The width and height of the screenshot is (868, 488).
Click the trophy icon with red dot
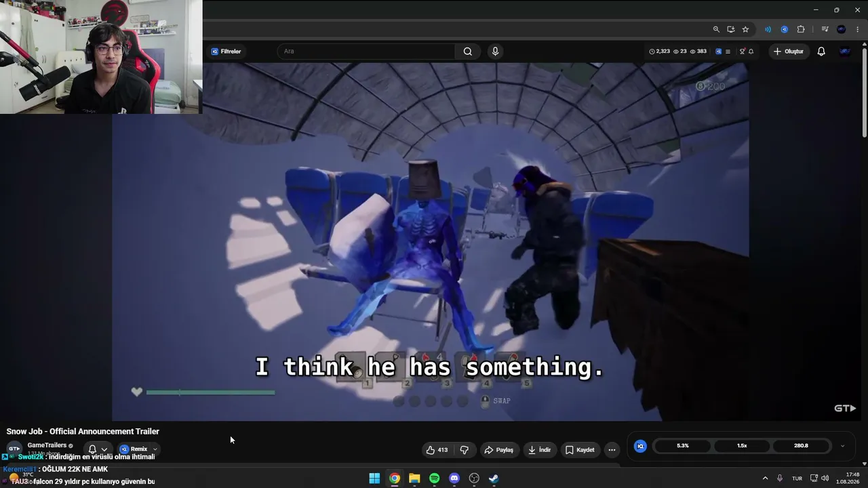(742, 52)
